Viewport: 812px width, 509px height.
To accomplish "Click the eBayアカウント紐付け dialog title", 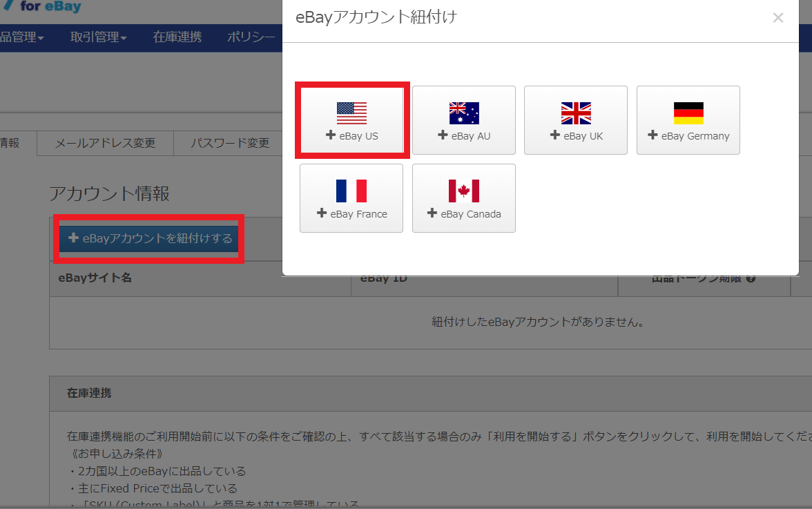I will click(x=376, y=17).
